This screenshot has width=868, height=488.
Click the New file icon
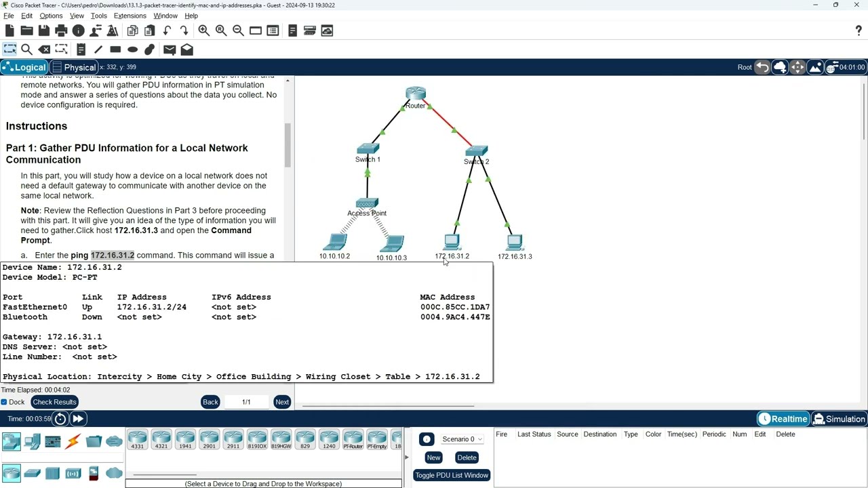pyautogui.click(x=9, y=30)
